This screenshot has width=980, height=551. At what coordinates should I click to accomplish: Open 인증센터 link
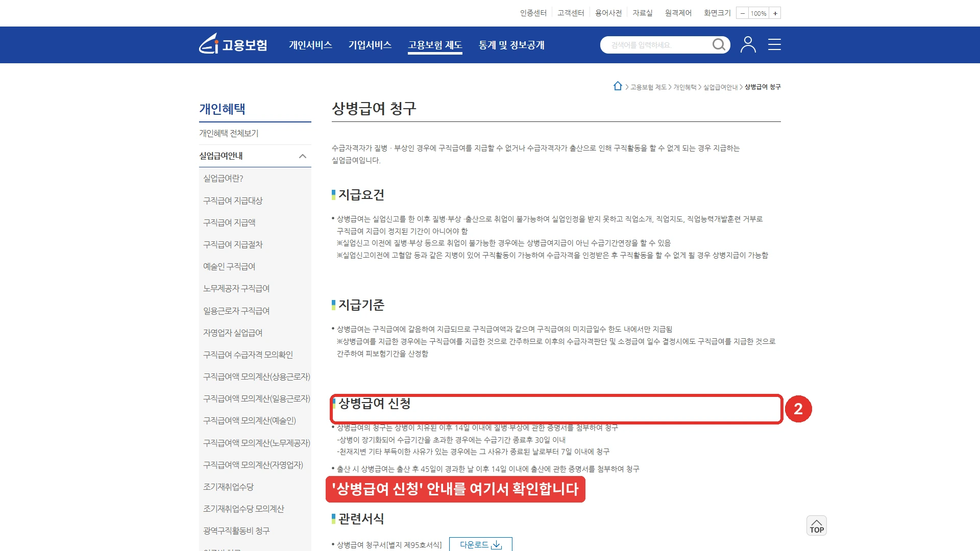tap(533, 13)
